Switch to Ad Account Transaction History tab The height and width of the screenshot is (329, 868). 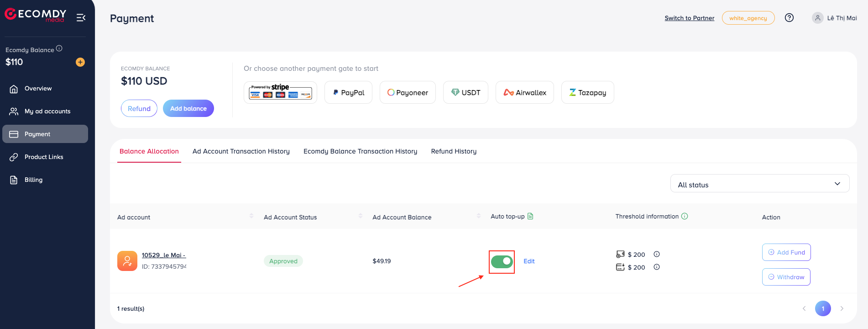pos(241,151)
